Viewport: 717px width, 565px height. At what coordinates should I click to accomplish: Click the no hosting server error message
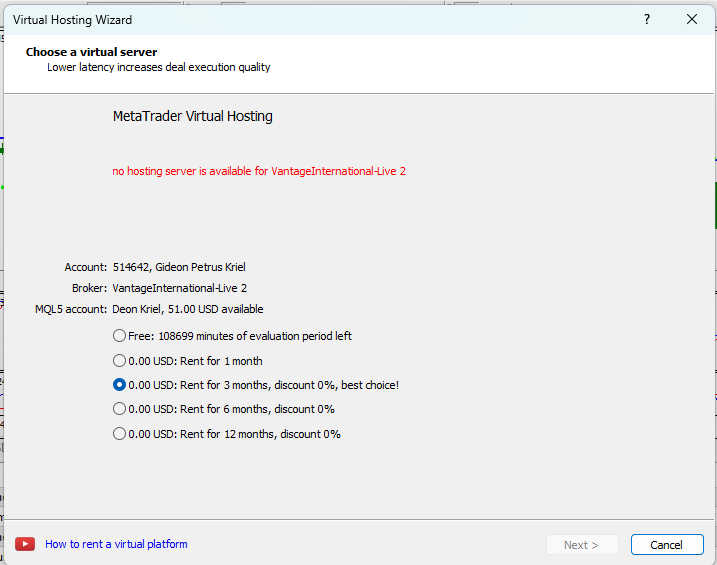point(259,171)
